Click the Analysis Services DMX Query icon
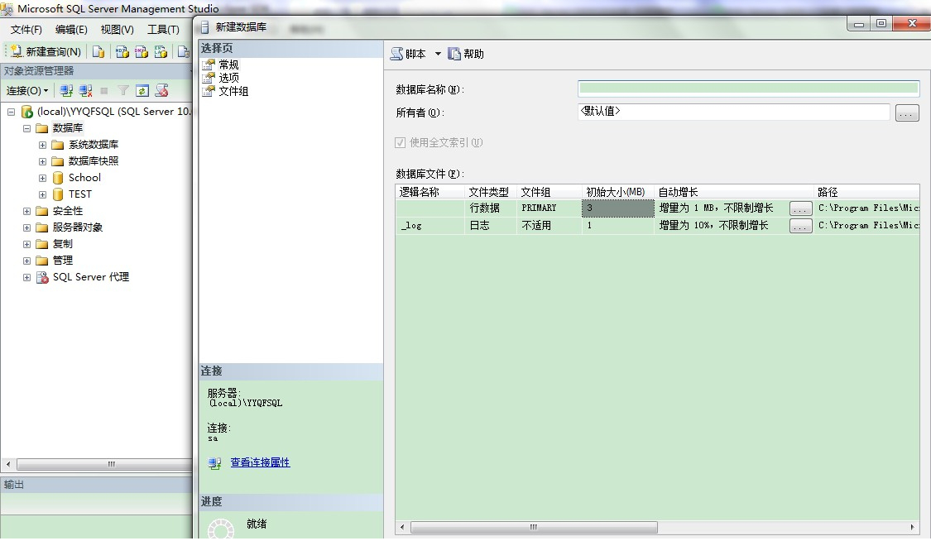 tap(142, 52)
